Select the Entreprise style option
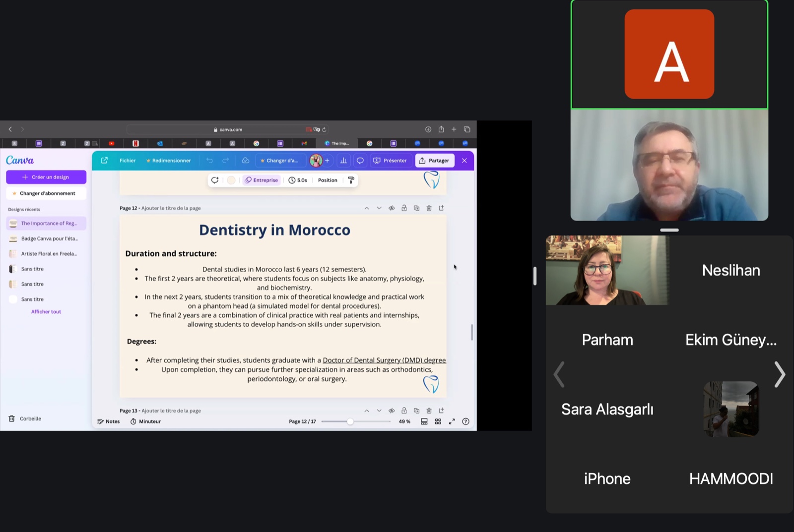This screenshot has height=532, width=794. [x=262, y=180]
